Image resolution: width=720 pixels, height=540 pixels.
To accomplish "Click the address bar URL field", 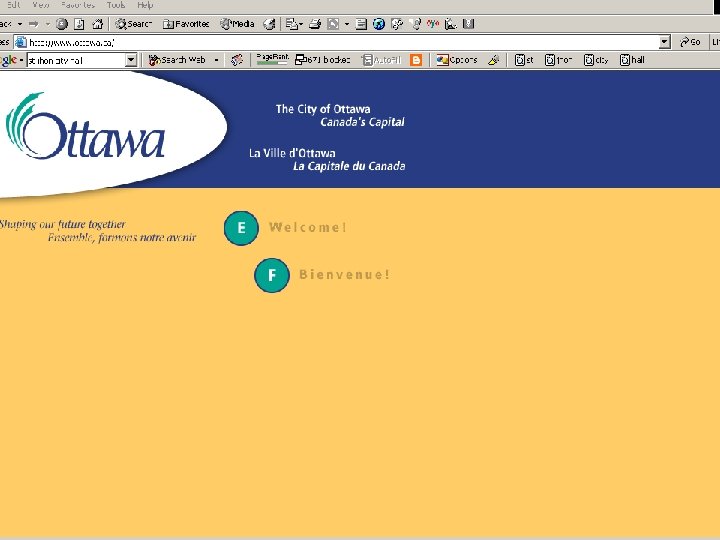I will pyautogui.click(x=343, y=43).
